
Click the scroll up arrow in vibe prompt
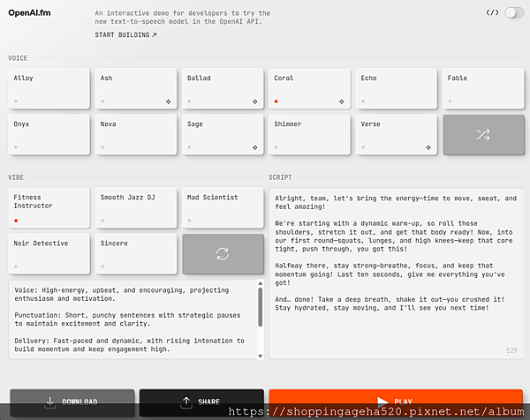[260, 283]
